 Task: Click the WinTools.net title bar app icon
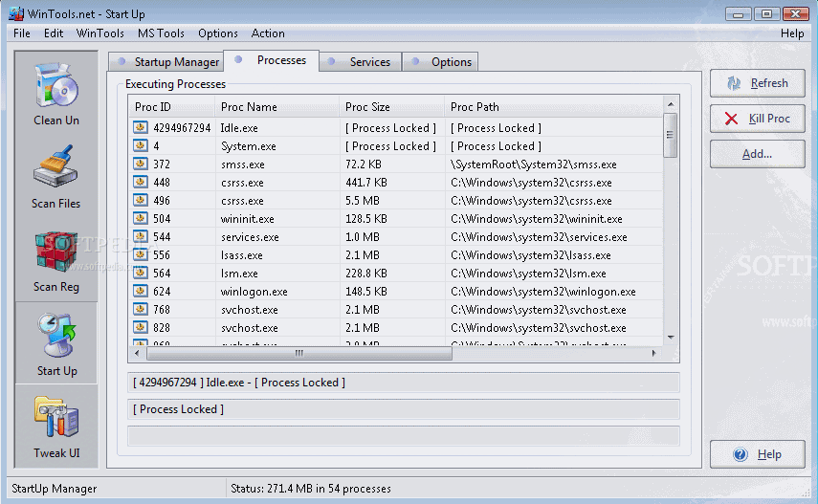pos(16,13)
